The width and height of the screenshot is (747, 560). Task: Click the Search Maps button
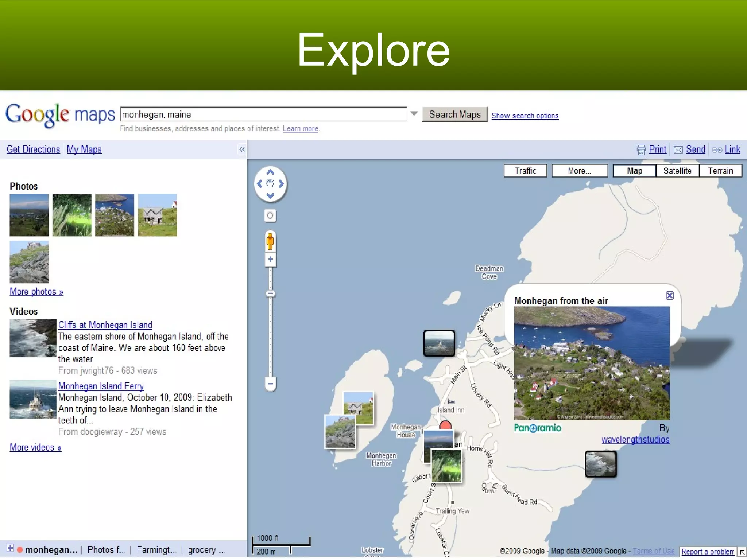tap(455, 114)
